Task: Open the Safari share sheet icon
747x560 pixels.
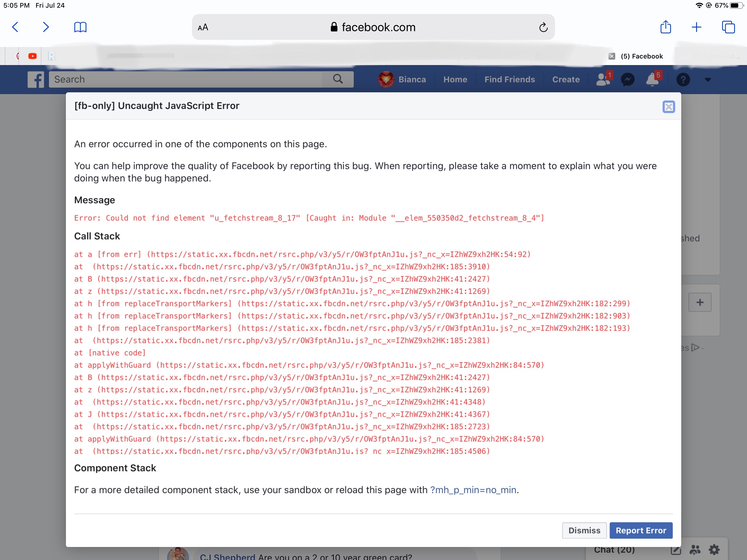Action: click(x=665, y=27)
